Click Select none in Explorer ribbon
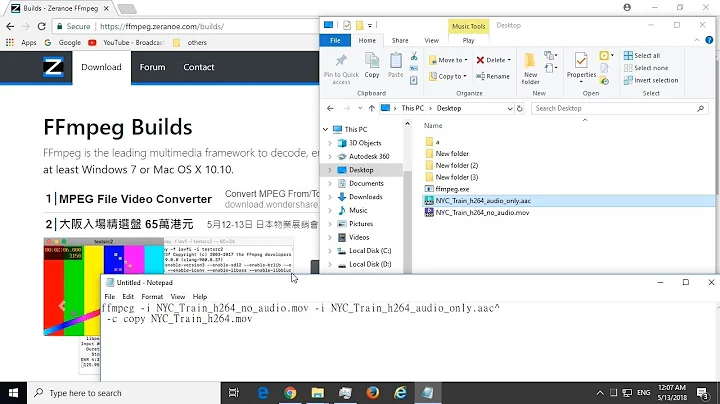Image resolution: width=720 pixels, height=404 pixels. pyautogui.click(x=646, y=68)
